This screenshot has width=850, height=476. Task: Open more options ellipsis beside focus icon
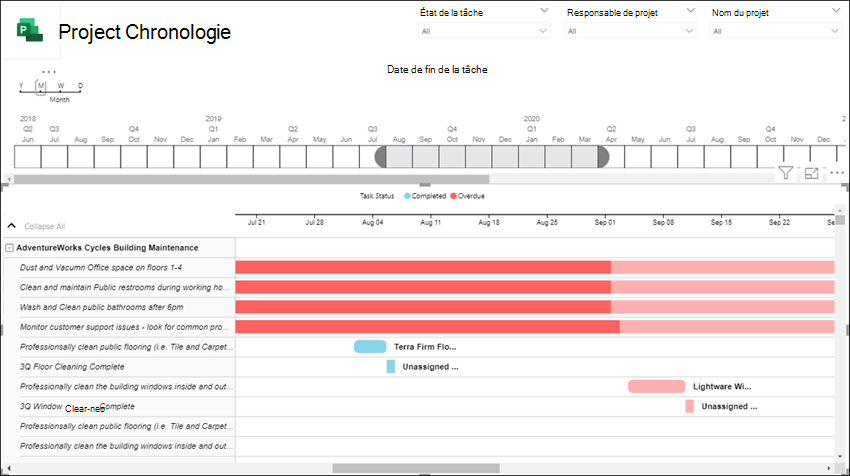[837, 173]
